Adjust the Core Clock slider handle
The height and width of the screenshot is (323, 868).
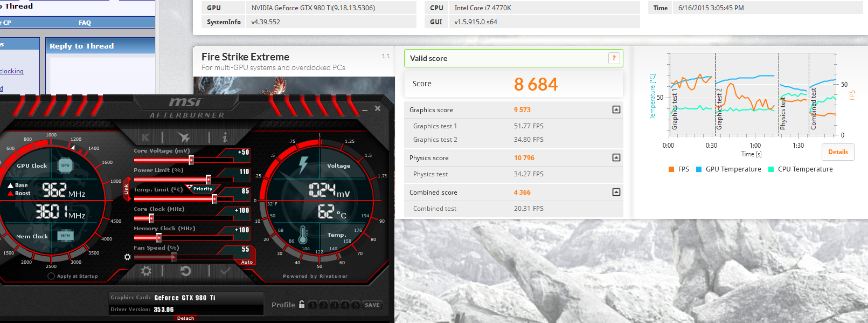pos(151,218)
